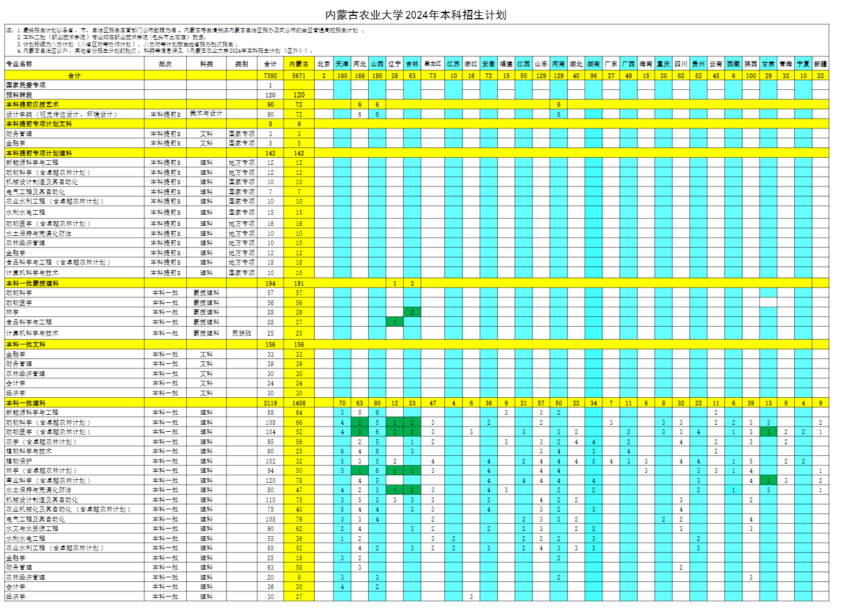Select the 内蒙古 column header
Viewport: 846px width, 616px height.
click(299, 64)
